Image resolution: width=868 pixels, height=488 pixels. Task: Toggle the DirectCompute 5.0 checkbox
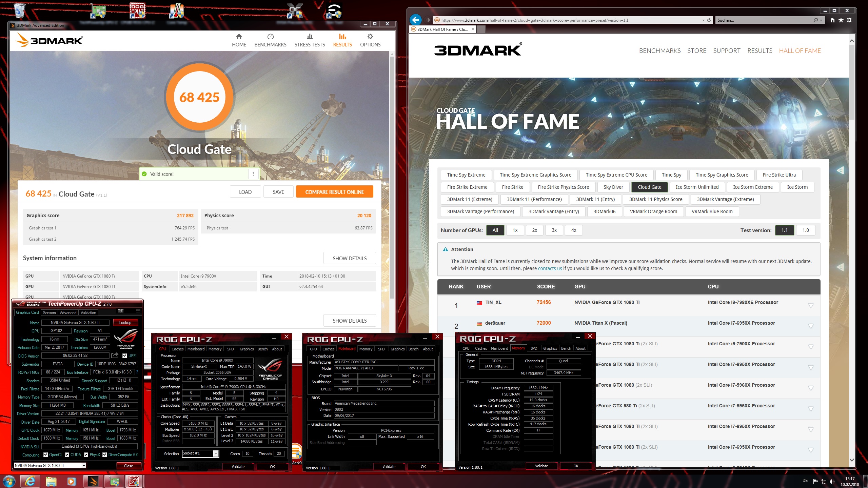coord(105,455)
